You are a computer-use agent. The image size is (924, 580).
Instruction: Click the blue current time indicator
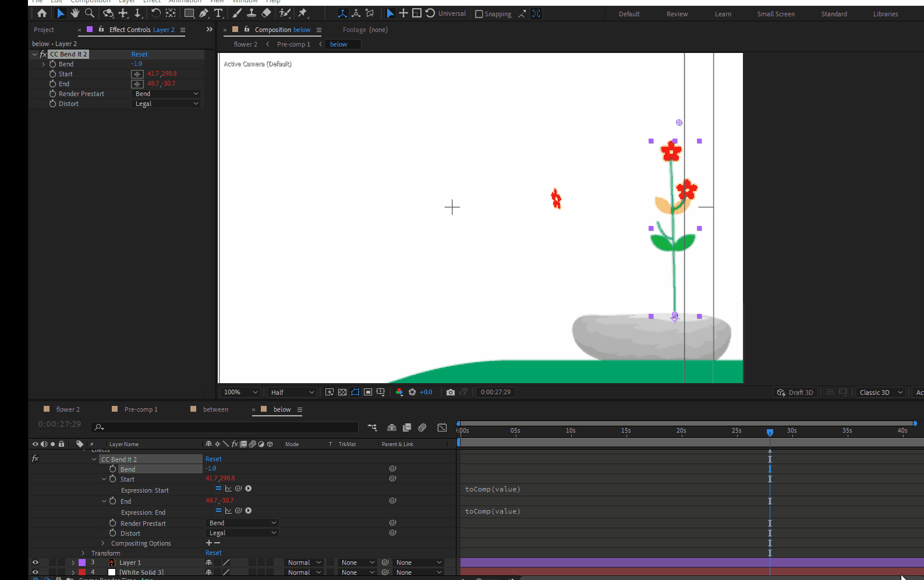[x=770, y=432]
